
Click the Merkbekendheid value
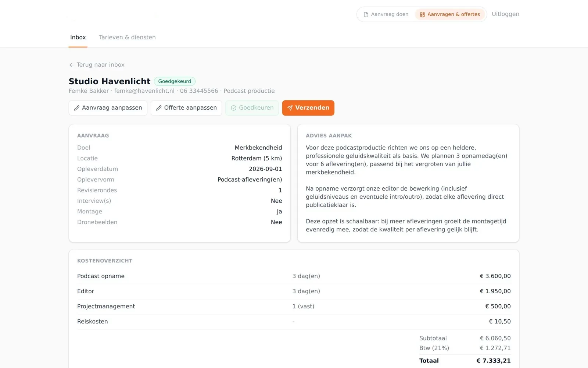258,148
